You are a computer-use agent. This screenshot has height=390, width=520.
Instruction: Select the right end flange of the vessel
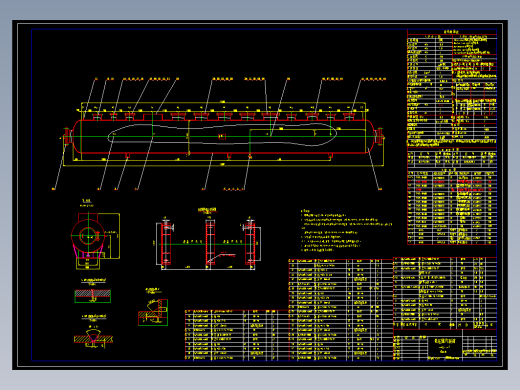click(379, 136)
